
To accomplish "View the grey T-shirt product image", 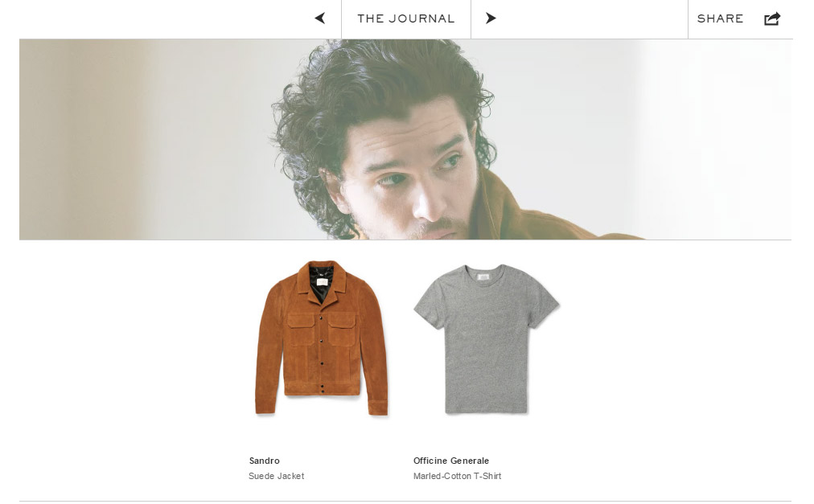I will tap(487, 339).
